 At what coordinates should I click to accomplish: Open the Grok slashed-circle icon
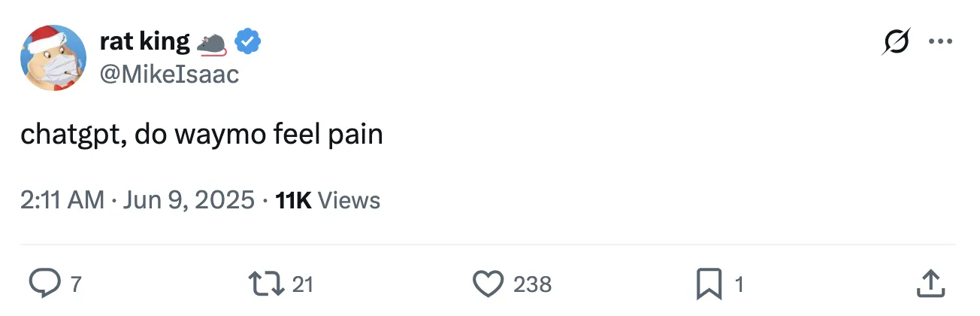(x=895, y=41)
